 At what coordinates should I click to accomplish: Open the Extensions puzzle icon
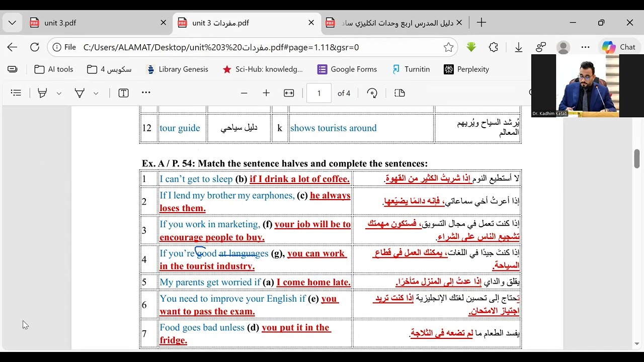click(494, 47)
